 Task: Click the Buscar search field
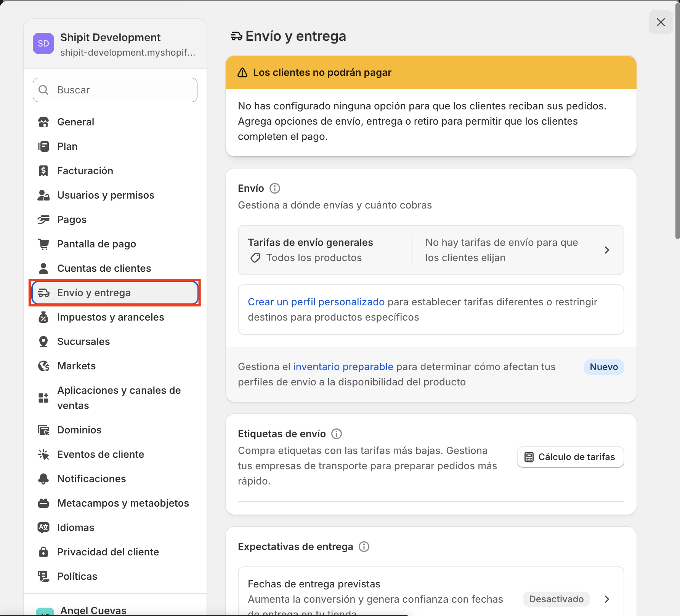point(115,90)
